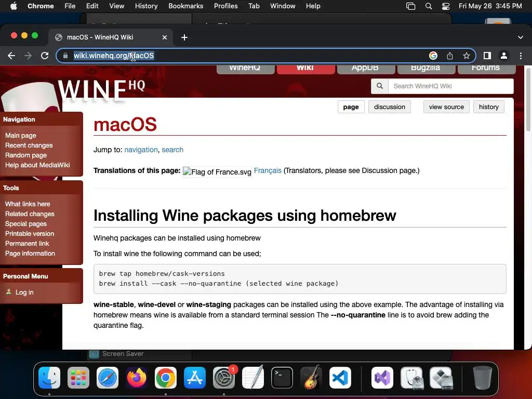This screenshot has height=399, width=532.
Task: Open TextEdit from the Dock
Action: [x=253, y=378]
